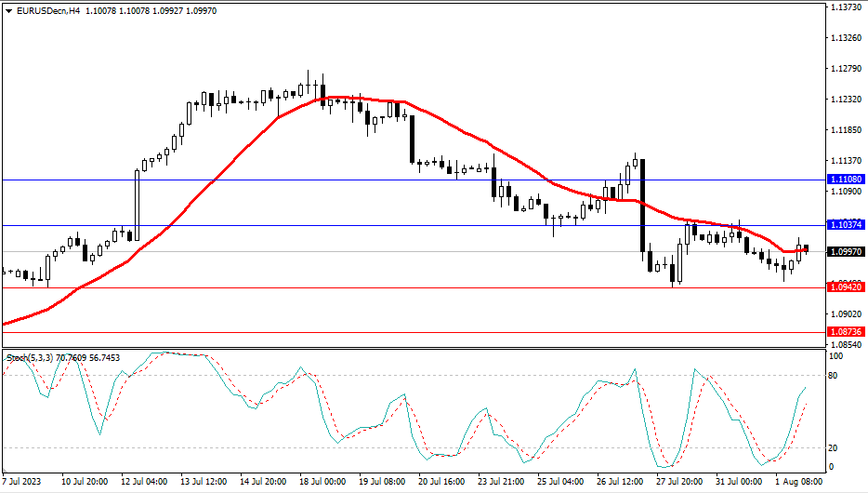Click the 18 Jul 00:00 time label
868x493 pixels.
tap(321, 483)
